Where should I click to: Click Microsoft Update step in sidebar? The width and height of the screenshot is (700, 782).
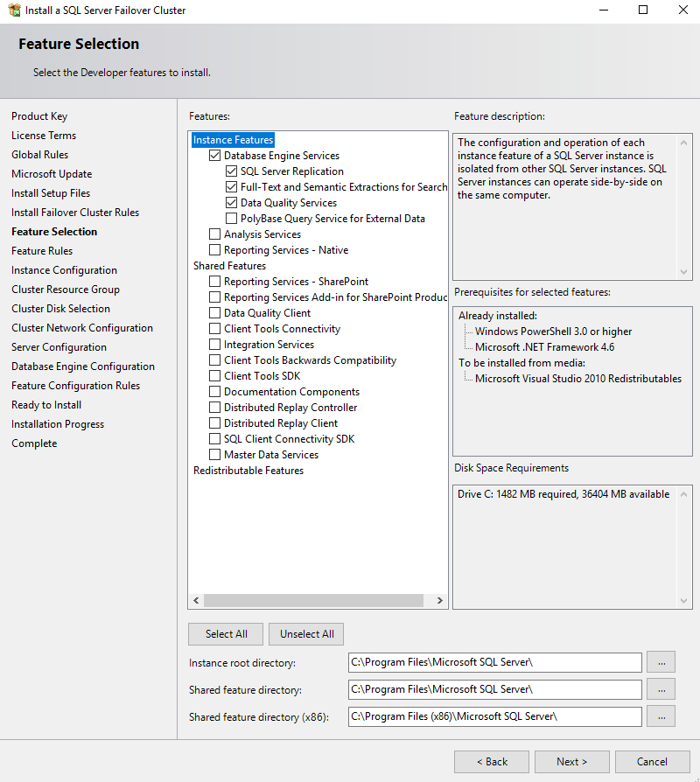tap(52, 174)
